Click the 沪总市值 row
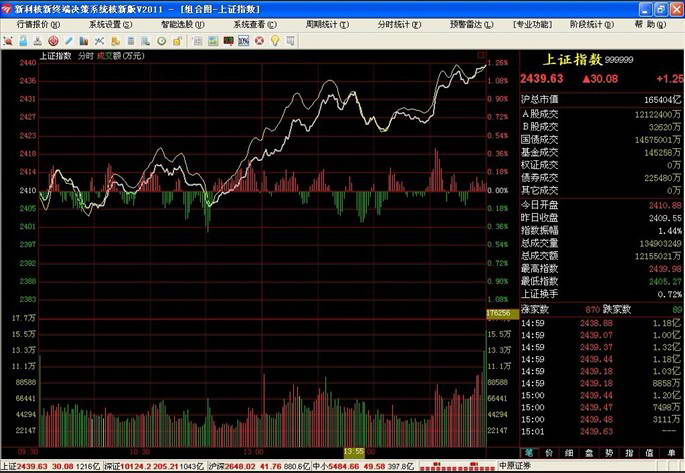685x473 pixels. tap(601, 100)
